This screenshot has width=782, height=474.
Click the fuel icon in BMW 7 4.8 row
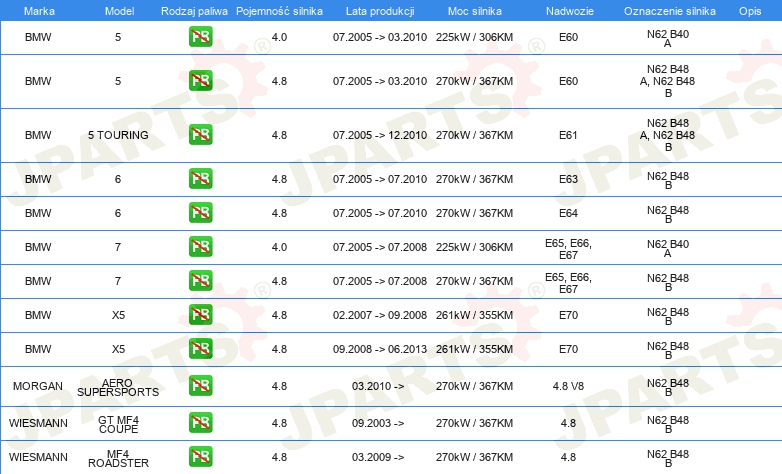200,280
